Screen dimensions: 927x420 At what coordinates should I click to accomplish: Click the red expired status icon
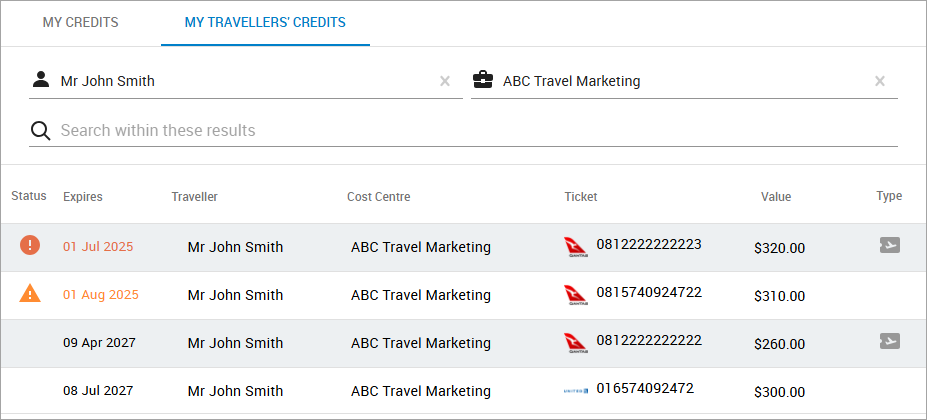click(x=30, y=245)
